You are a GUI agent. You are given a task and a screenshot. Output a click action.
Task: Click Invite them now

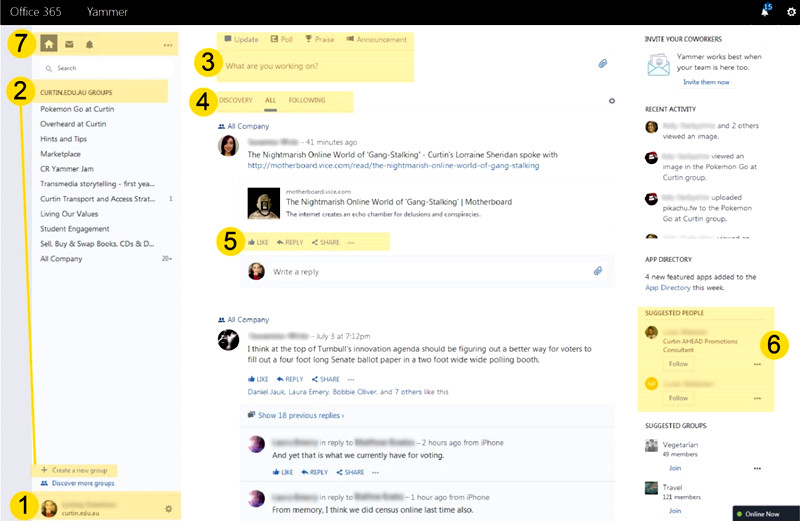(x=706, y=82)
